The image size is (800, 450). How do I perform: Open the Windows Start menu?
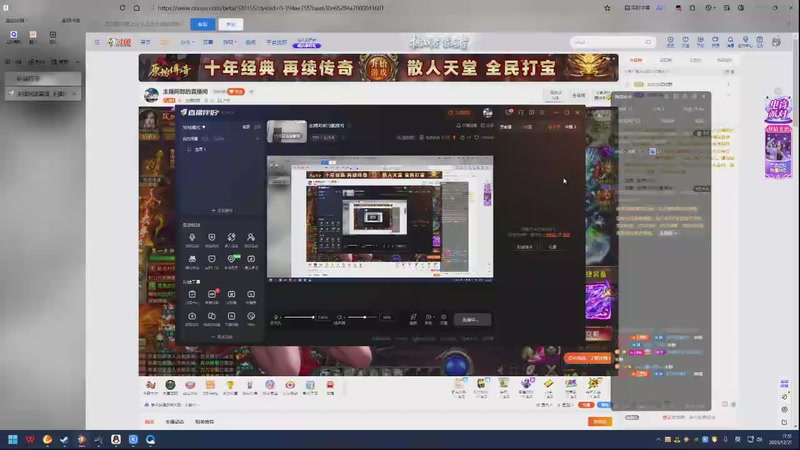click(13, 439)
